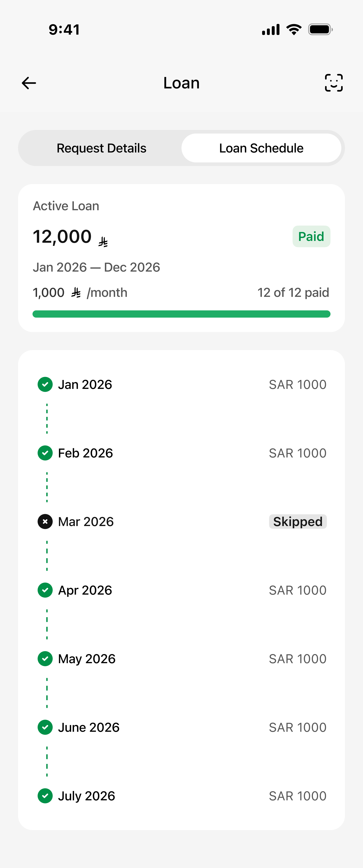Click the May 2026 green check icon

(45, 659)
